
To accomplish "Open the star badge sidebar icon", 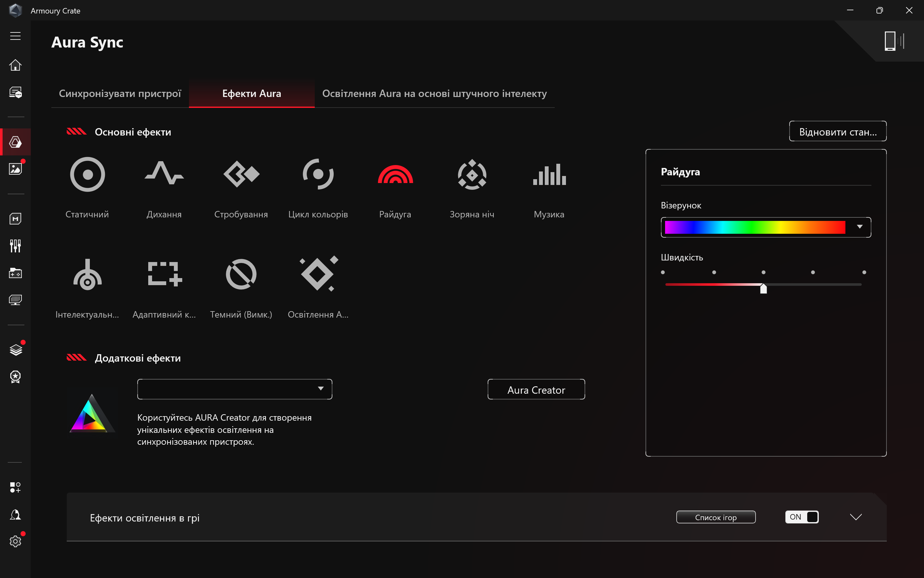I will [x=15, y=377].
